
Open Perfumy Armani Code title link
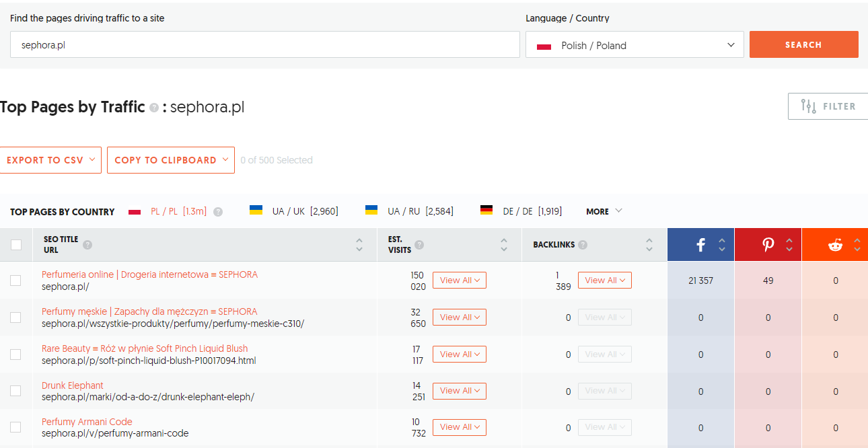(x=87, y=422)
